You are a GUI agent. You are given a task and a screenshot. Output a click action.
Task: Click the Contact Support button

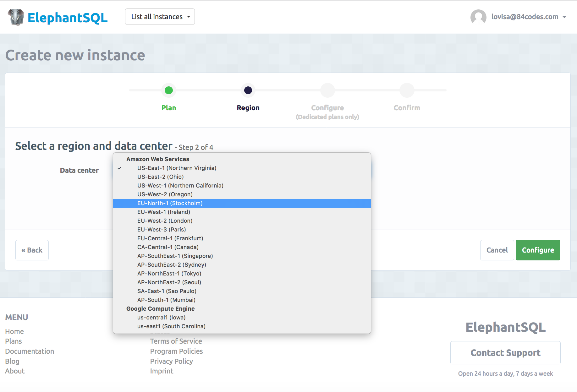[x=505, y=353]
